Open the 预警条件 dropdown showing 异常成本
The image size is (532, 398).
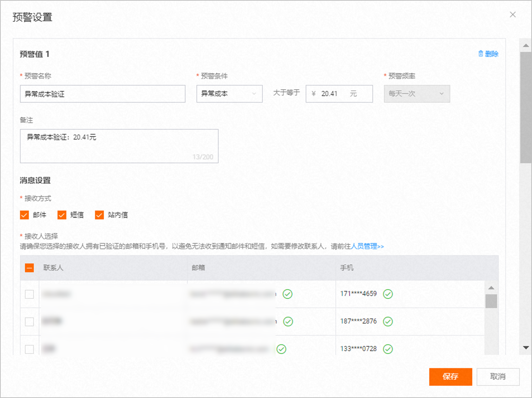[229, 94]
